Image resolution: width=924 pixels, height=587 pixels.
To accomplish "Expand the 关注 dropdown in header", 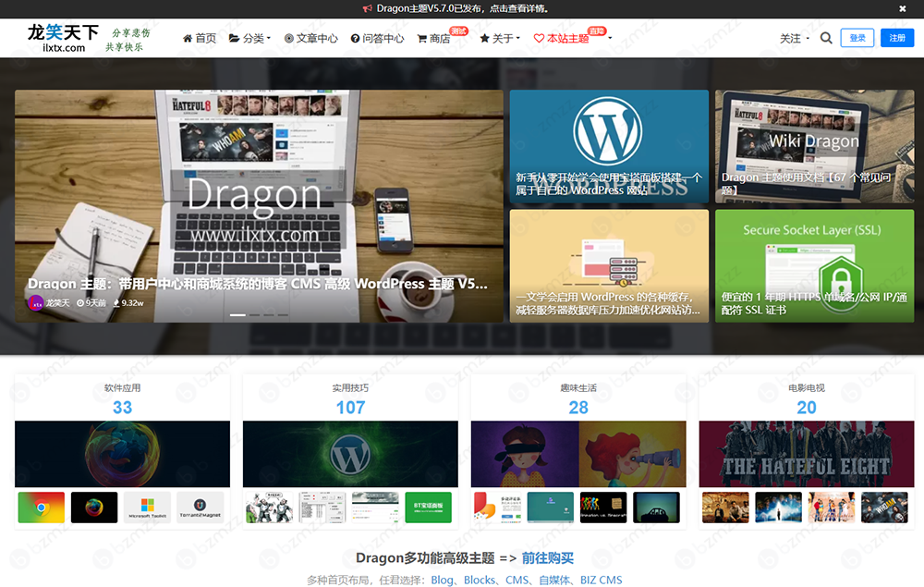I will point(795,38).
